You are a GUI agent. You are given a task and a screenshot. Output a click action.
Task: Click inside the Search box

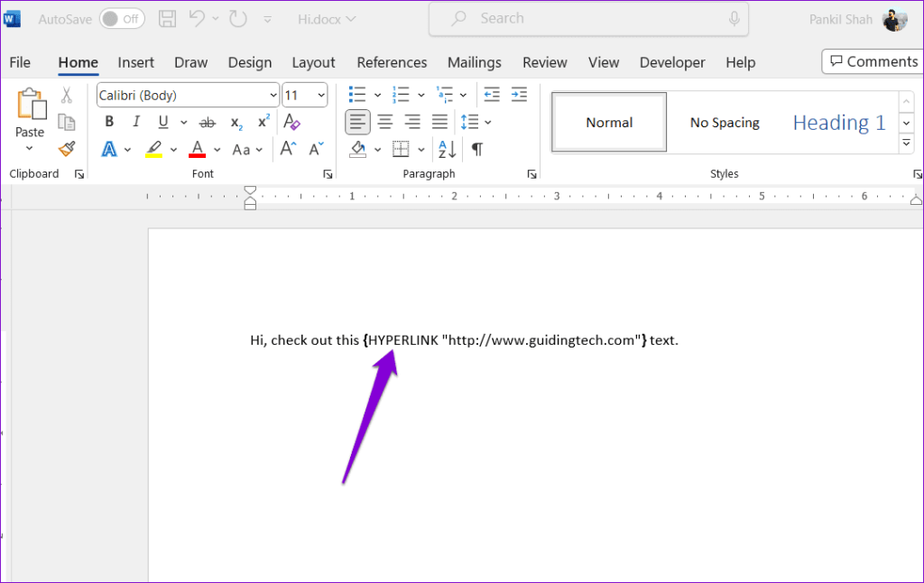tap(587, 18)
